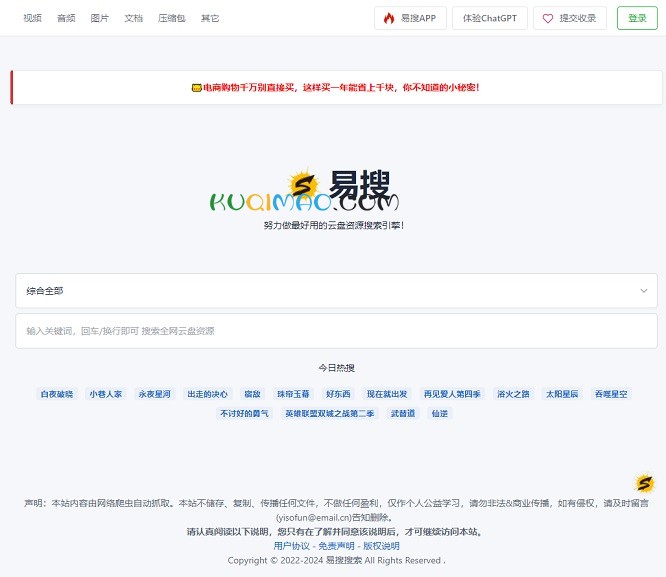The width and height of the screenshot is (666, 577).
Task: Go to the 文档 category
Action: click(x=133, y=18)
